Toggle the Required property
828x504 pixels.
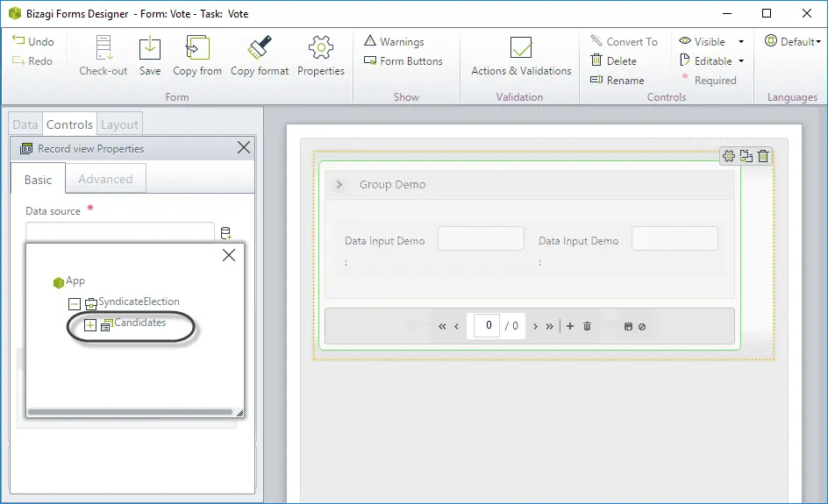(709, 81)
